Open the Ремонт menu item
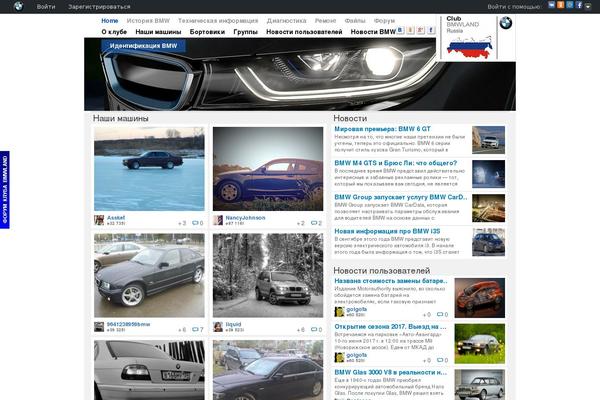This screenshot has width=600, height=400. (x=325, y=21)
